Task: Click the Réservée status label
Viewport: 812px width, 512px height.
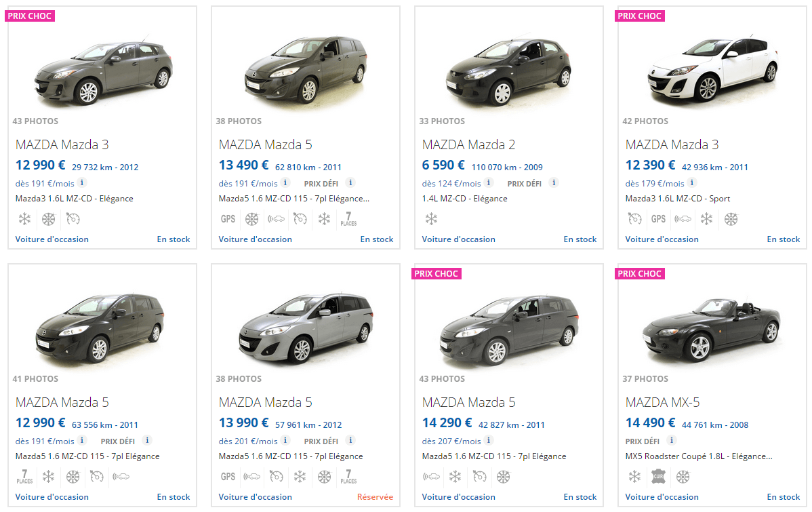Action: (375, 497)
